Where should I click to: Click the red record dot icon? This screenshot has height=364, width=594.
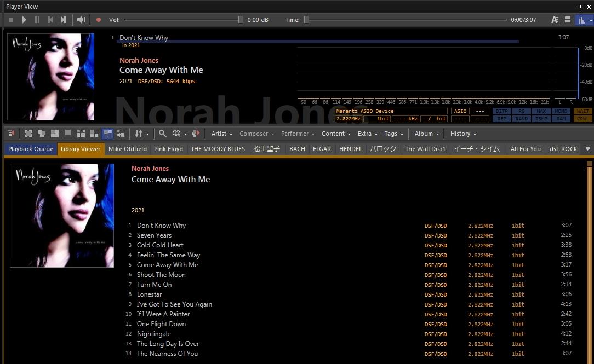coord(99,20)
